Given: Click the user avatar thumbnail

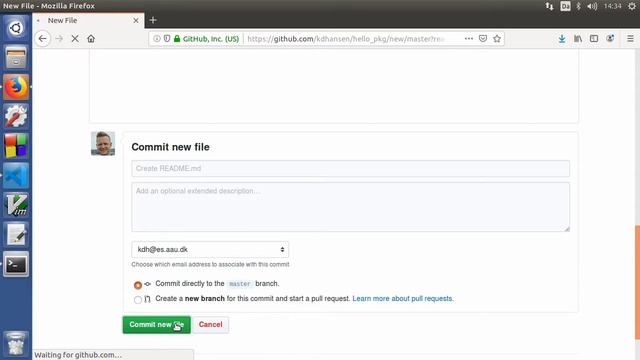Looking at the screenshot, I should [103, 144].
